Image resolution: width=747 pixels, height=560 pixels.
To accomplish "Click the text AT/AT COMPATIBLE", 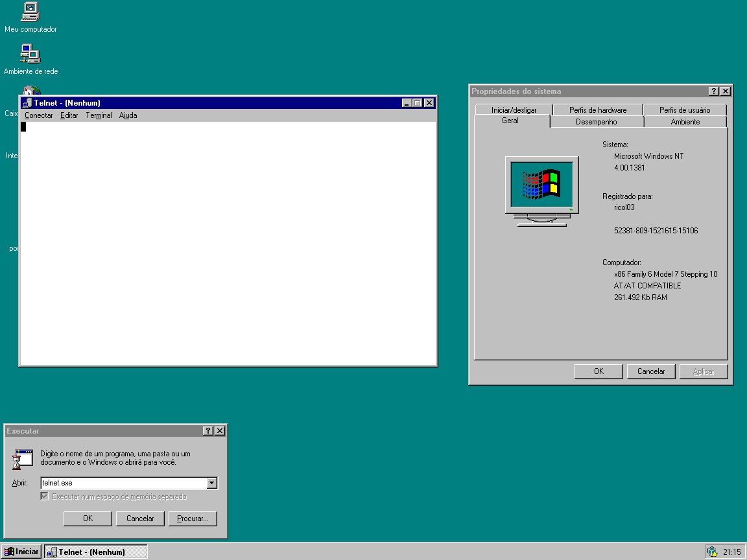I will [x=647, y=286].
